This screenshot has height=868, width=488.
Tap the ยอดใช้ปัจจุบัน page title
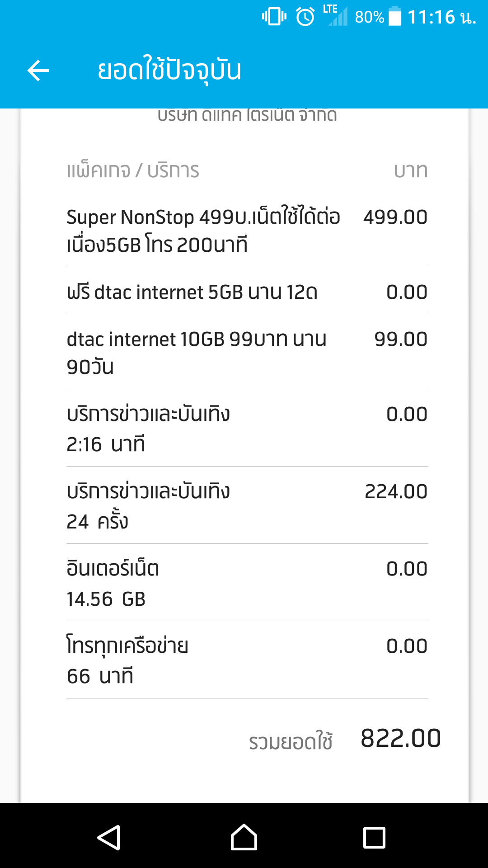point(169,71)
